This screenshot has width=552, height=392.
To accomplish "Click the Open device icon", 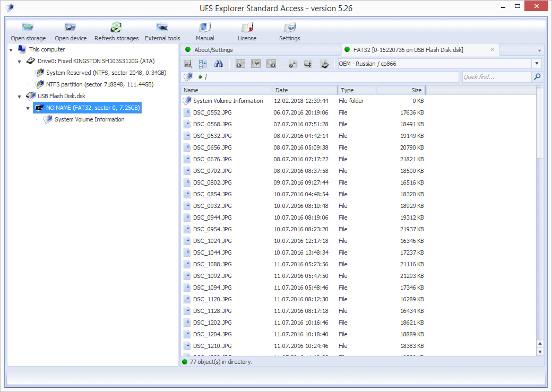I will click(x=71, y=28).
